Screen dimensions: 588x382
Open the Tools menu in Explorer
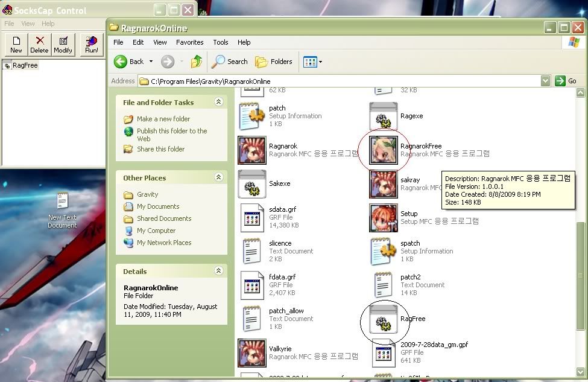tap(221, 42)
